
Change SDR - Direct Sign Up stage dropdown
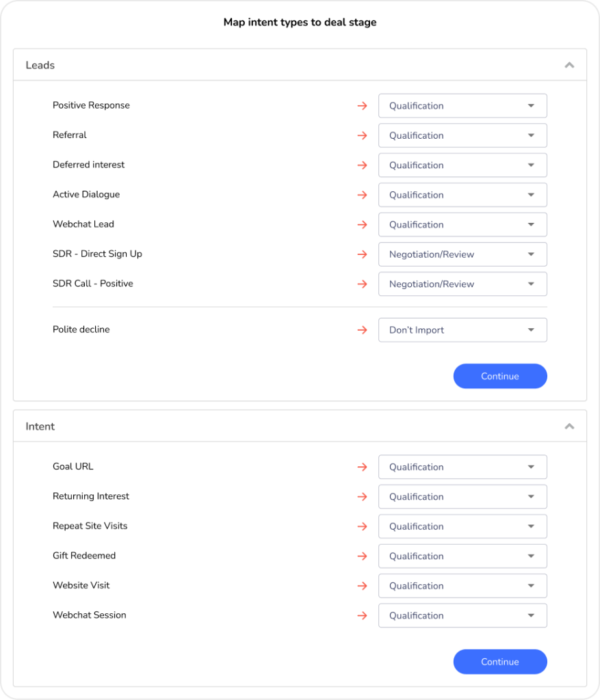pos(462,254)
